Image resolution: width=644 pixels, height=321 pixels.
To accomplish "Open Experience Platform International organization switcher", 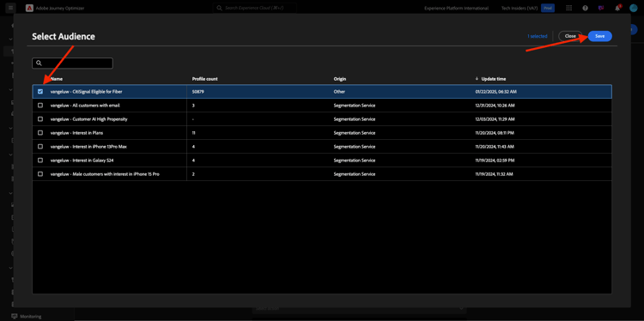I will [x=456, y=8].
